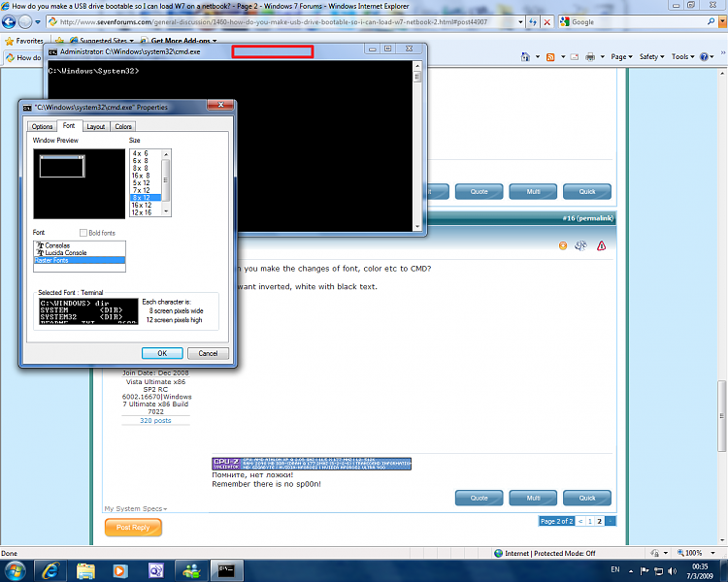The height and width of the screenshot is (582, 728).
Task: Open Get More Add-ons link
Action: 180,41
